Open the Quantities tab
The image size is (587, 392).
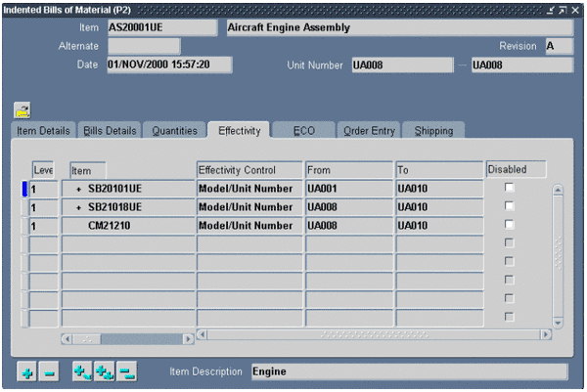pyautogui.click(x=174, y=131)
